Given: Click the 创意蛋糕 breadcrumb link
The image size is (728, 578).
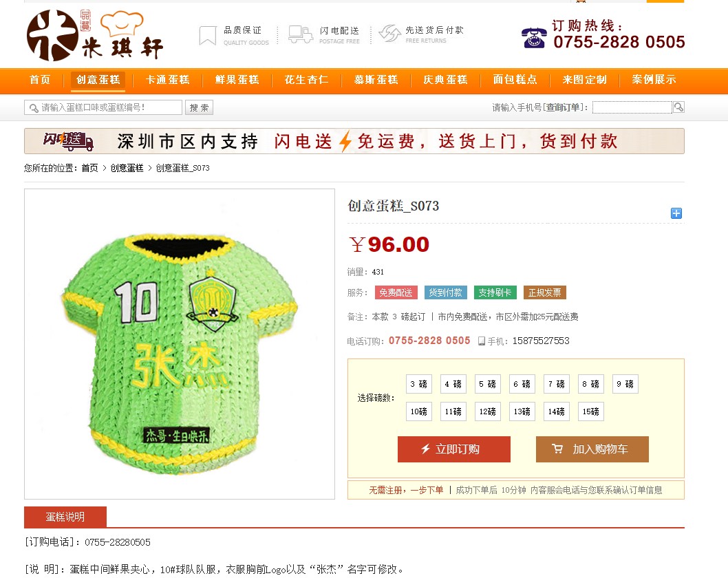Looking at the screenshot, I should point(127,168).
